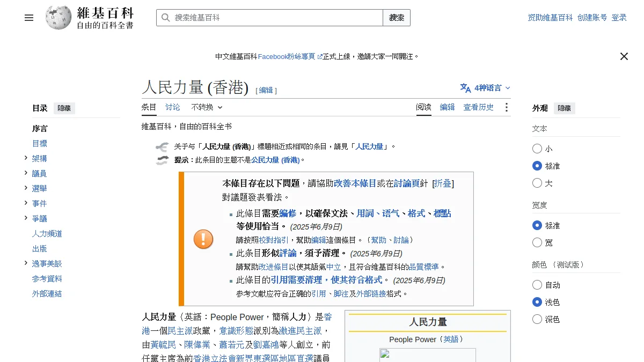
Task: Click the broken infobox image placeholder
Action: coord(427,355)
